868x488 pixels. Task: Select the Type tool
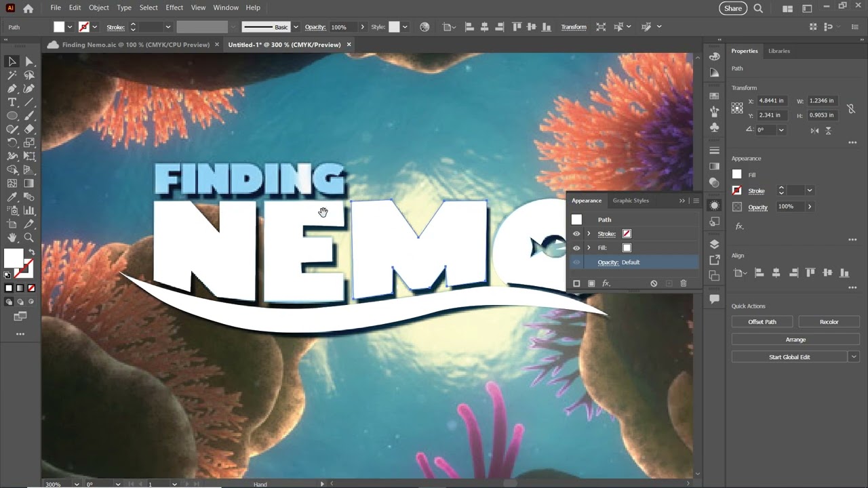point(12,102)
